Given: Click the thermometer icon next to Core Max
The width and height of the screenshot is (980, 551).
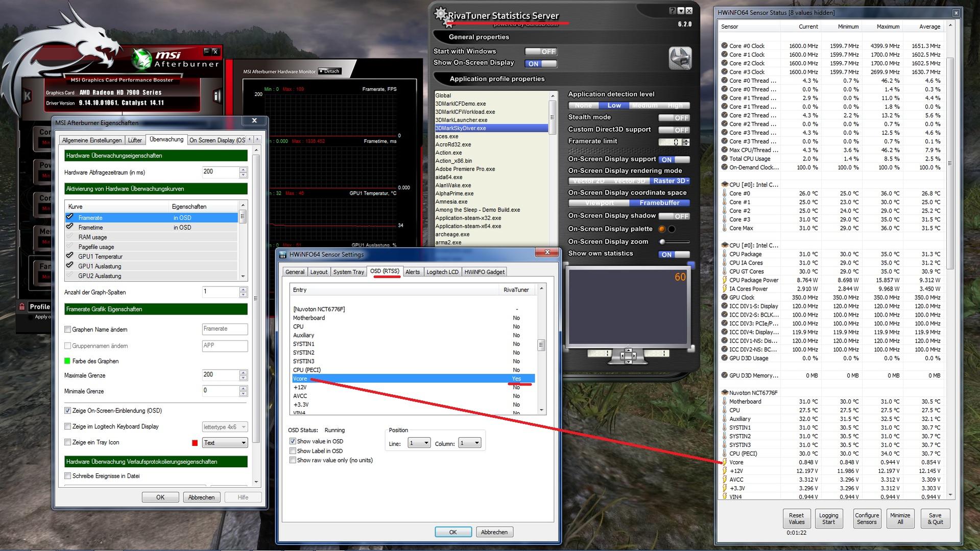Looking at the screenshot, I should point(724,228).
